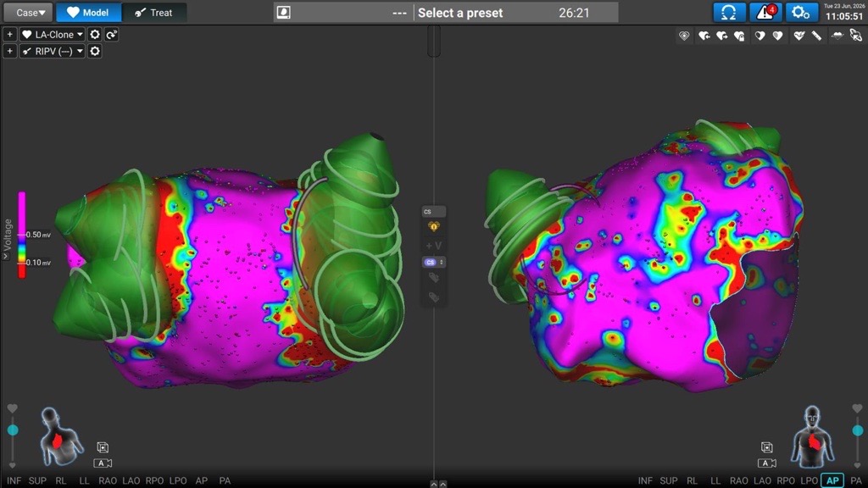The height and width of the screenshot is (488, 868).
Task: Click the 0.10 mV voltage threshold label
Action: point(38,263)
